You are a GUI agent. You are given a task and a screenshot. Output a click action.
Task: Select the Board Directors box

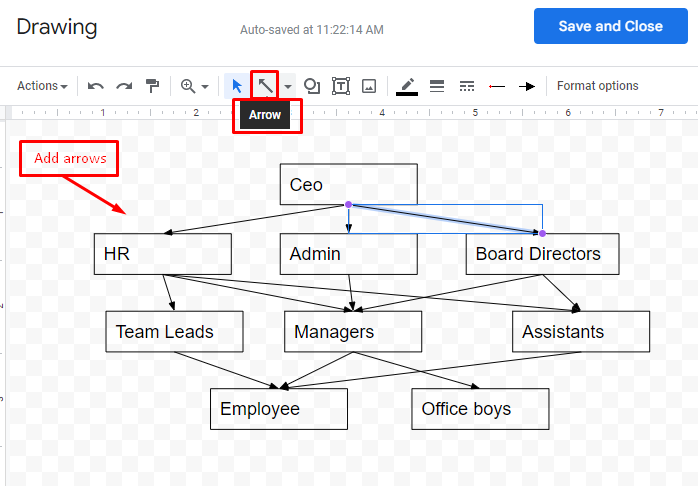coord(542,254)
